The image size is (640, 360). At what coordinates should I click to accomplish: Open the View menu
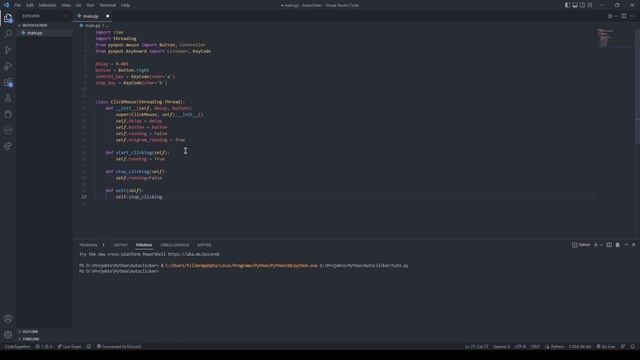[x=66, y=5]
